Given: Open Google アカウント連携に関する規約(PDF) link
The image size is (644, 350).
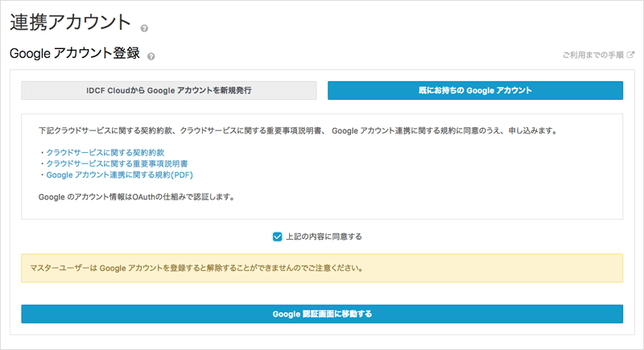Looking at the screenshot, I should tap(119, 175).
